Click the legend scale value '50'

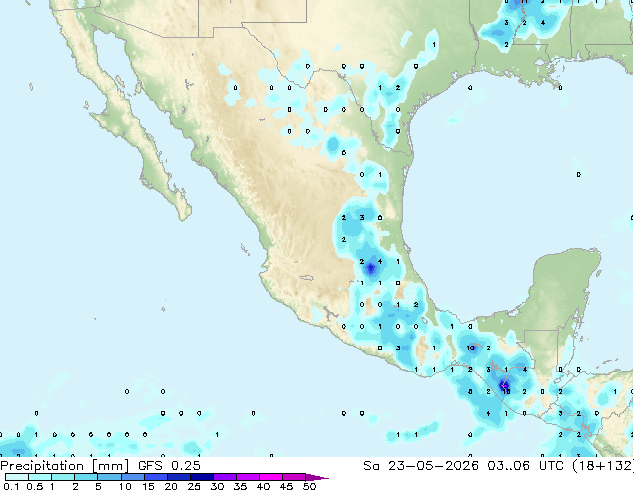309,486
